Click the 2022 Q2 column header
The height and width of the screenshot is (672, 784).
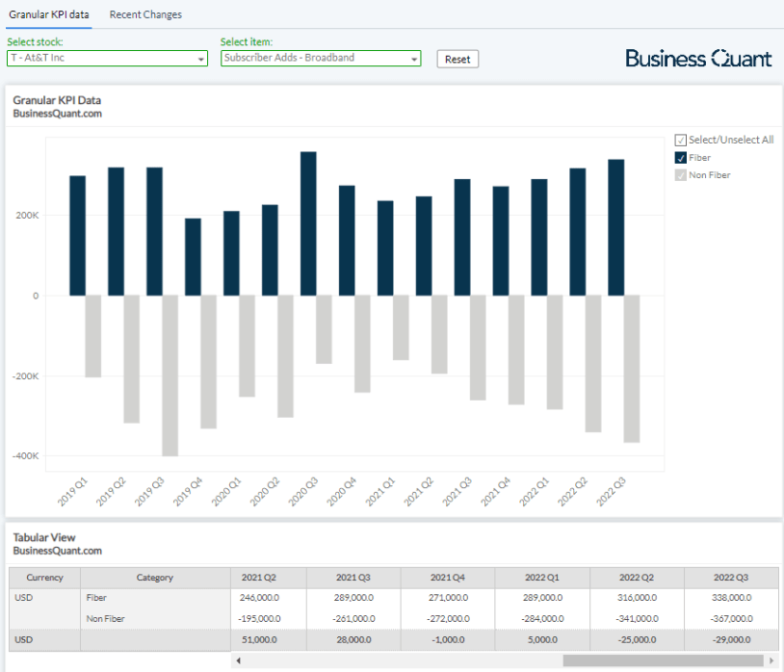[x=637, y=578]
